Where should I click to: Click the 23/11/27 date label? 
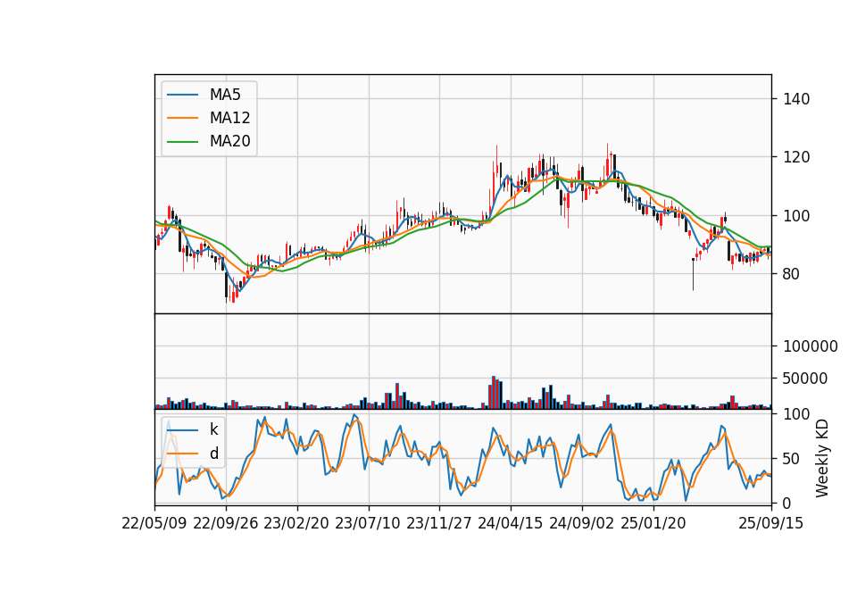coord(439,524)
